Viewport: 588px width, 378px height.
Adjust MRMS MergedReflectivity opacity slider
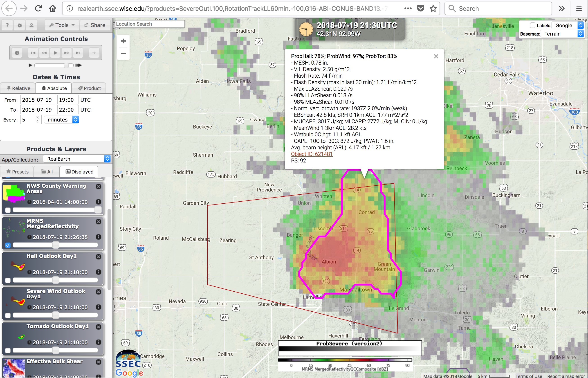[55, 245]
